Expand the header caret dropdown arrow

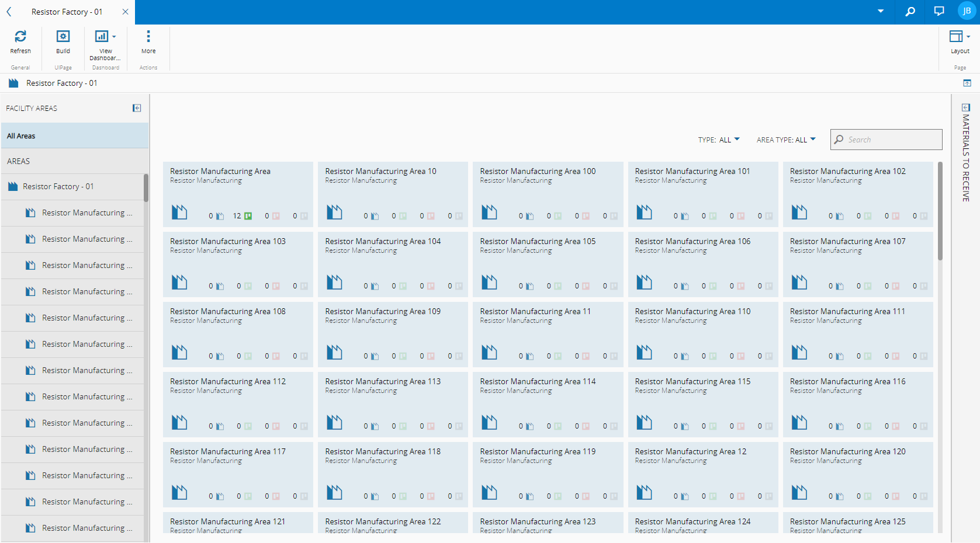(x=881, y=12)
